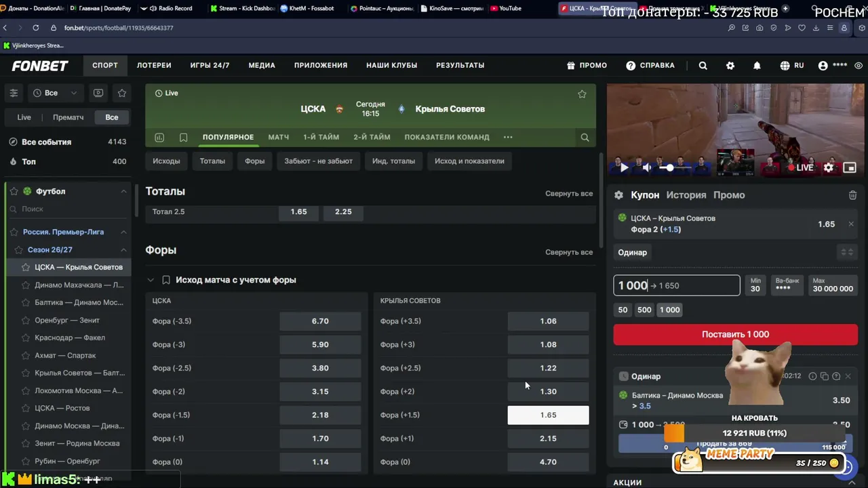
Task: Pick Крылья Советов Фора (+2) odds 1.30
Action: (x=548, y=391)
